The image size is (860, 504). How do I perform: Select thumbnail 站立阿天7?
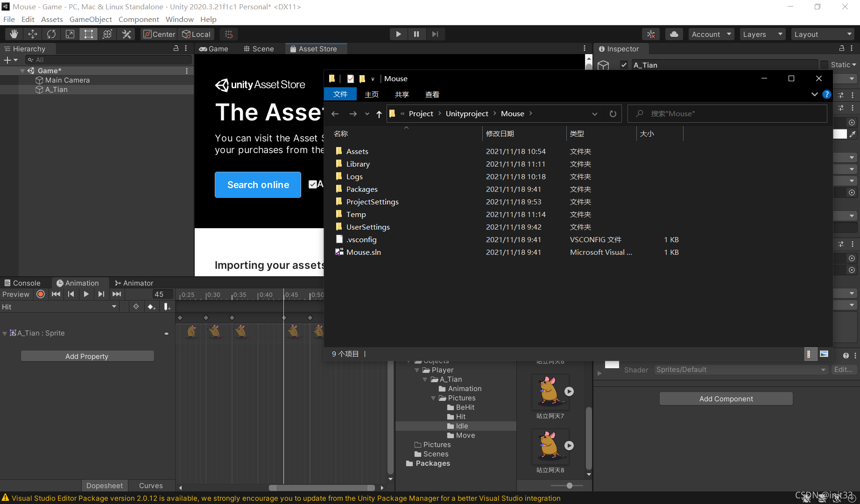point(550,392)
